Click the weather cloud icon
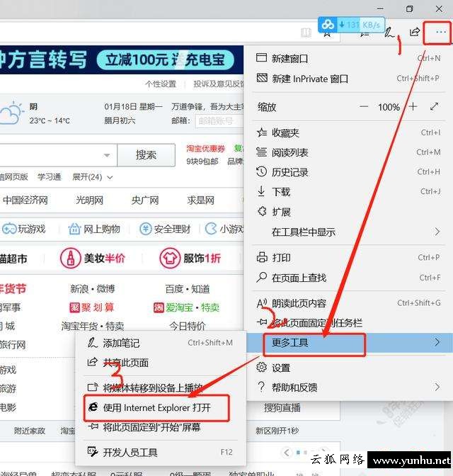The width and height of the screenshot is (453, 476). 11,113
